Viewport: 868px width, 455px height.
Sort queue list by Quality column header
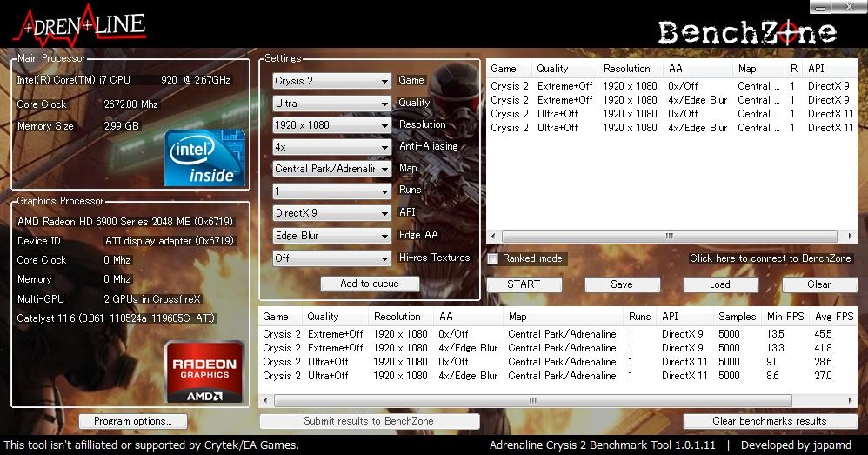[565, 69]
